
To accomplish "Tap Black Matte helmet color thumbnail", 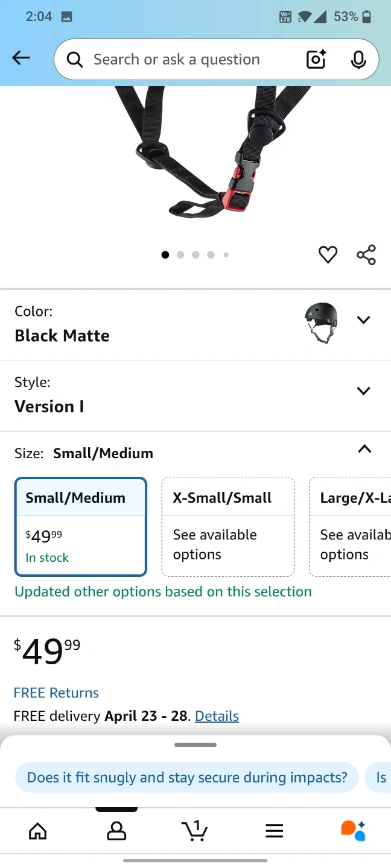I will (321, 322).
